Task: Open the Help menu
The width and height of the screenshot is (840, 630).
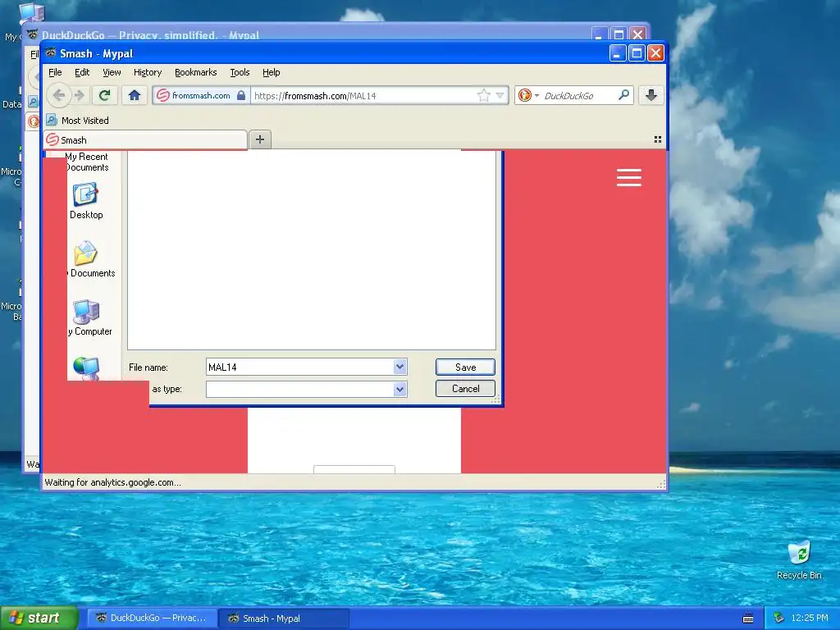Action: (271, 72)
